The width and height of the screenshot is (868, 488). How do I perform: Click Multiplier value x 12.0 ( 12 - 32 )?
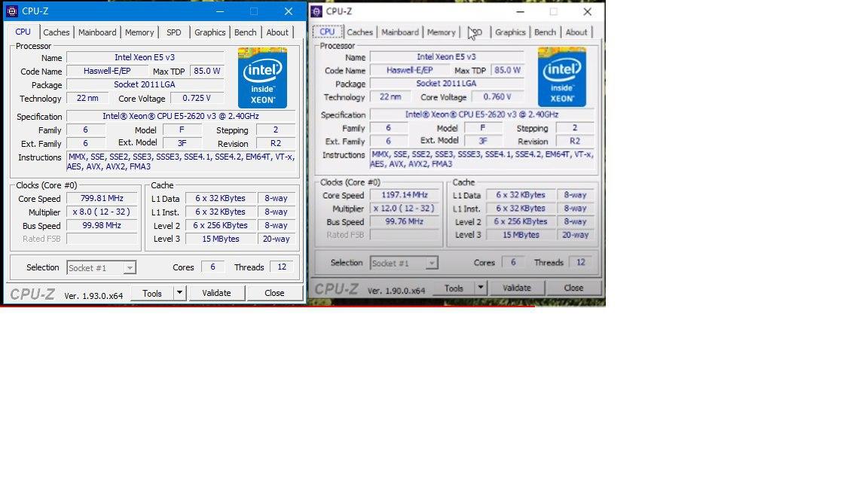coord(405,209)
